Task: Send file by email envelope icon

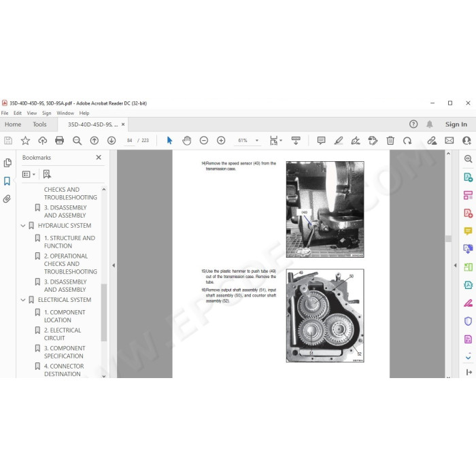Action: coord(449,141)
